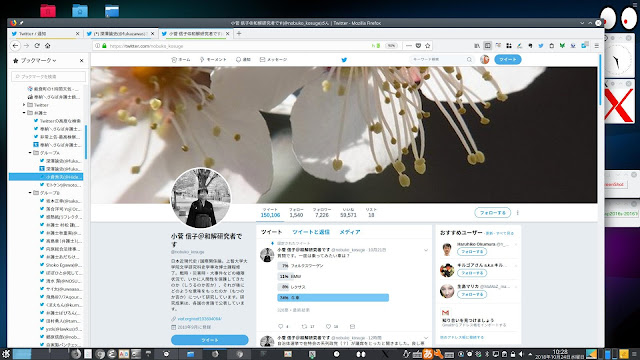Switch to the 'Twitter / 通知' tab
Screen dimensions: 640x360
tap(45, 33)
